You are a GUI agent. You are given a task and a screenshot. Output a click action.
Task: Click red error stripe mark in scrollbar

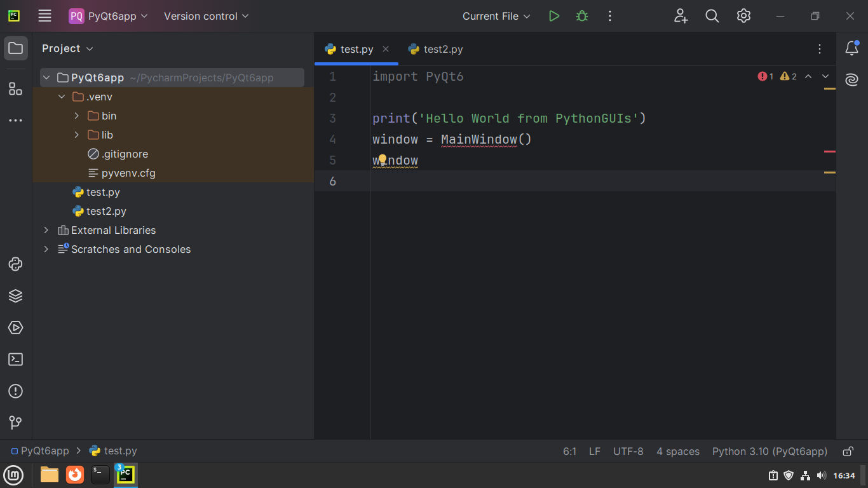pos(829,151)
